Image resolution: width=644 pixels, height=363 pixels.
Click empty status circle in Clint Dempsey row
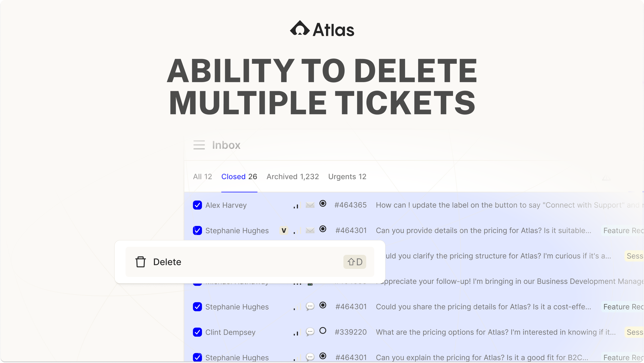coord(323,331)
